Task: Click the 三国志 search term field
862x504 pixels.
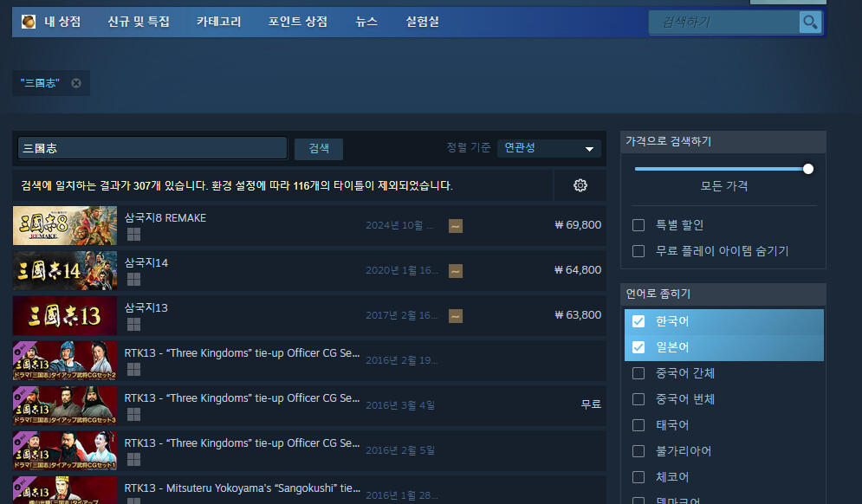Action: [x=152, y=148]
